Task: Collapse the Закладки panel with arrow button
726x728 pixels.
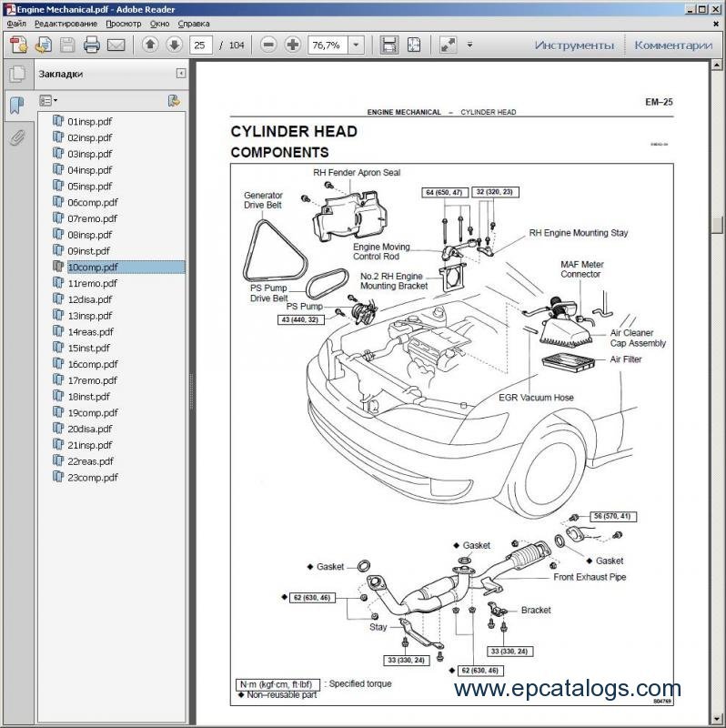Action: pyautogui.click(x=181, y=74)
